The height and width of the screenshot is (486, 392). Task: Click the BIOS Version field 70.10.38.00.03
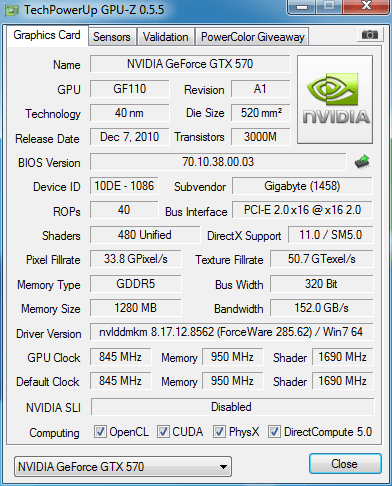(x=218, y=162)
